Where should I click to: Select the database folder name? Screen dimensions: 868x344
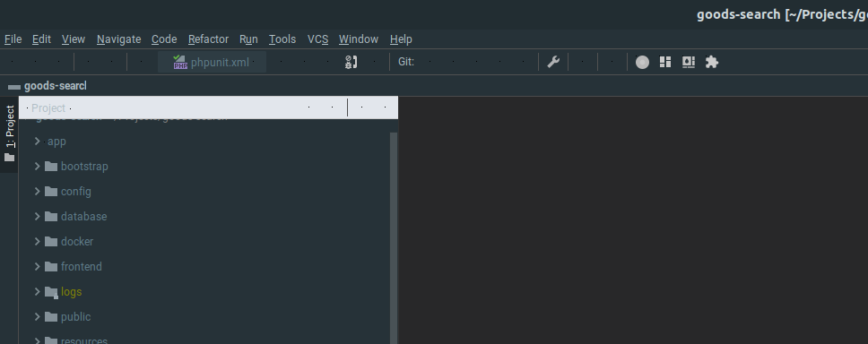[83, 216]
